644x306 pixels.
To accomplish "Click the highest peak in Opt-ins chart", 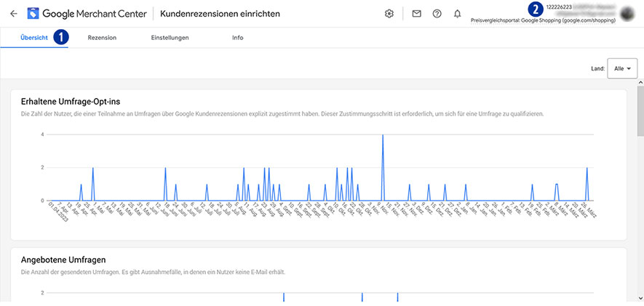I will point(383,136).
